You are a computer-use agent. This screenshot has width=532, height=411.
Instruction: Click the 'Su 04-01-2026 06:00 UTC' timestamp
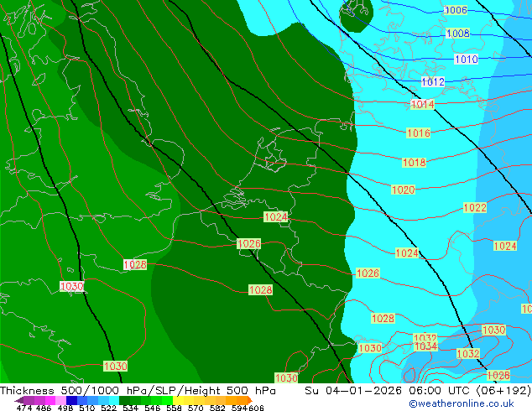pyautogui.click(x=389, y=391)
